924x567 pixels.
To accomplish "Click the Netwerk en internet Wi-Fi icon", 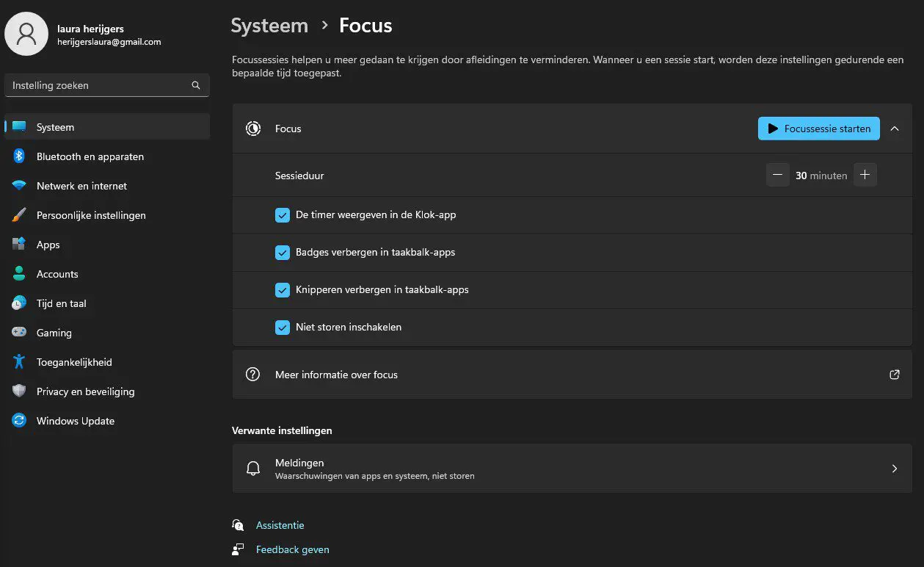I will click(x=19, y=186).
